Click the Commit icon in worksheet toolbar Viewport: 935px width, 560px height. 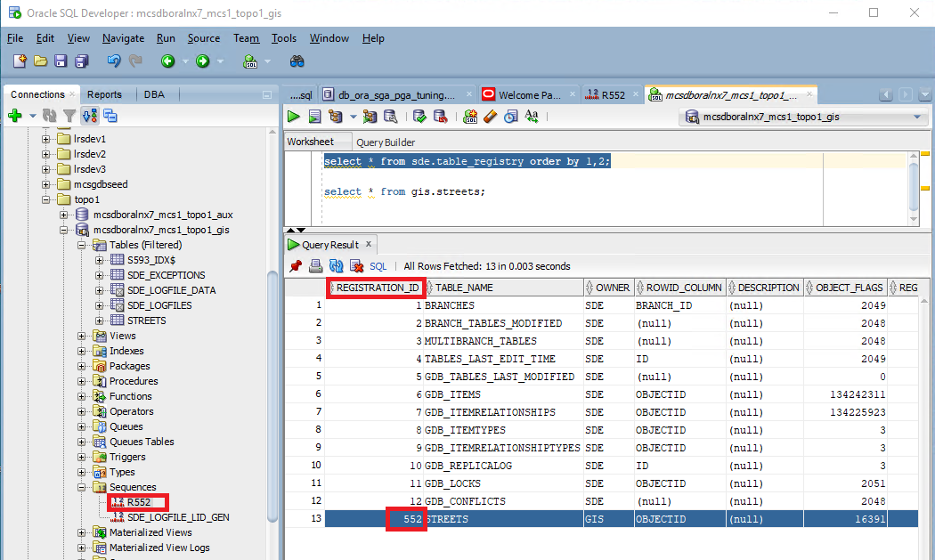[x=419, y=117]
